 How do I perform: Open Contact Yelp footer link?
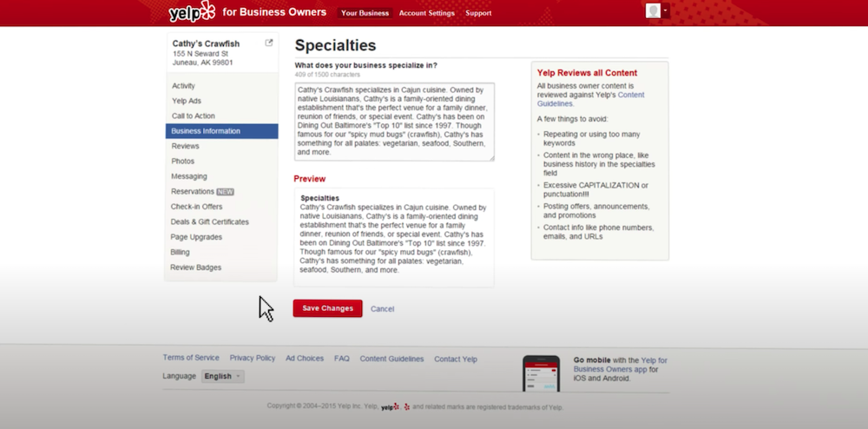(456, 360)
